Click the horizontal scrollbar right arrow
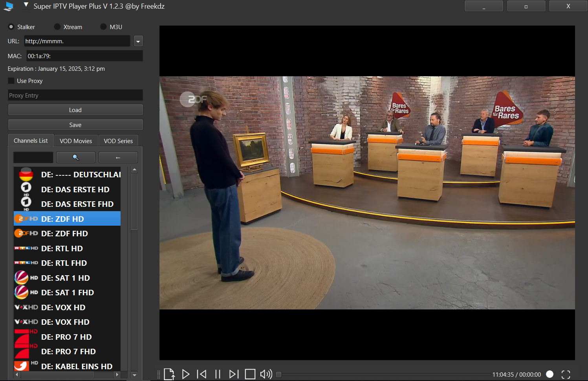This screenshot has height=381, width=588. pyautogui.click(x=117, y=375)
